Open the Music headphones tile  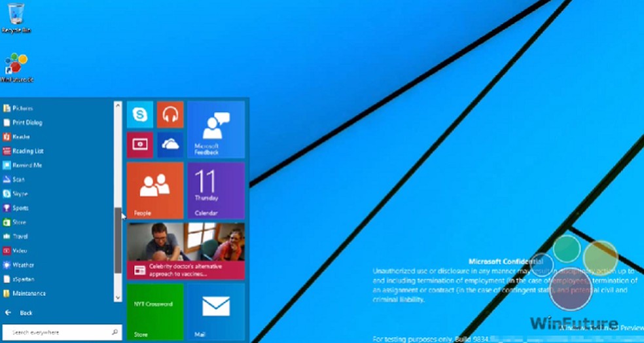pyautogui.click(x=170, y=115)
